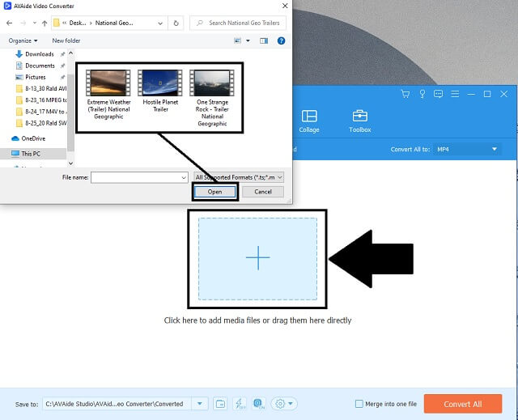The width and height of the screenshot is (518, 420).
Task: Refresh the folder view
Action: [176, 23]
